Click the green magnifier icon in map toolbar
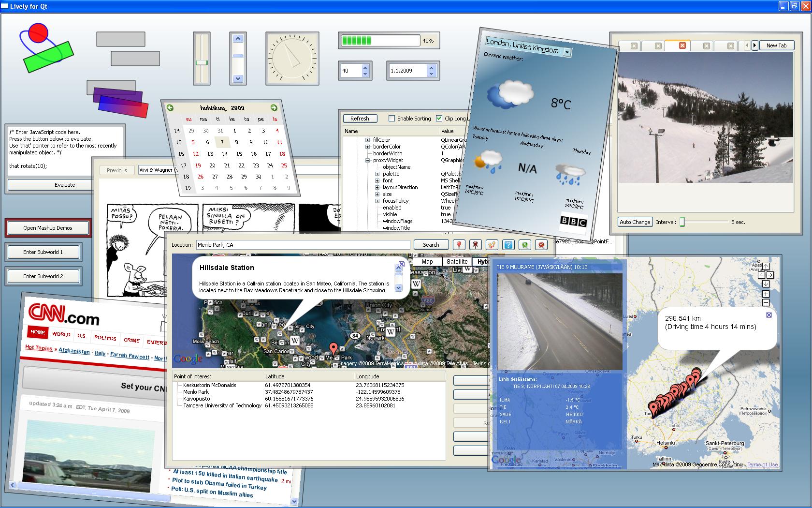 [x=525, y=245]
